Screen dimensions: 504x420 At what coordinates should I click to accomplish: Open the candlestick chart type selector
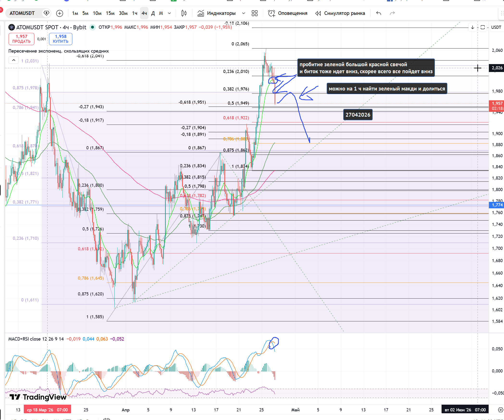tap(184, 13)
